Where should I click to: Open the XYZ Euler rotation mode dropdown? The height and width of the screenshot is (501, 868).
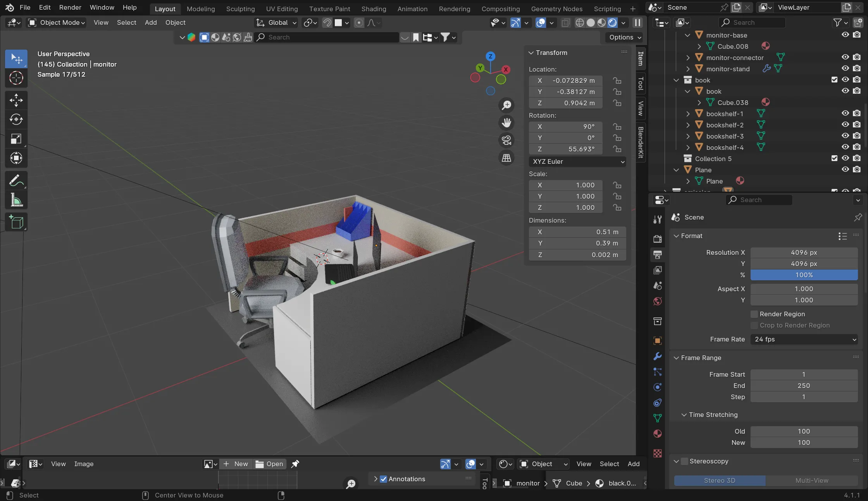point(577,161)
